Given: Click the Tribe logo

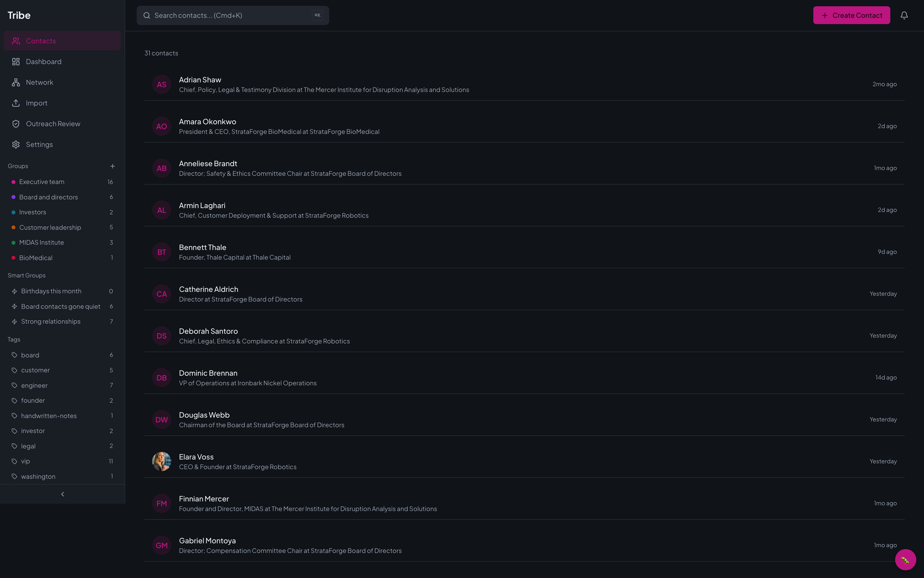Looking at the screenshot, I should tap(19, 15).
